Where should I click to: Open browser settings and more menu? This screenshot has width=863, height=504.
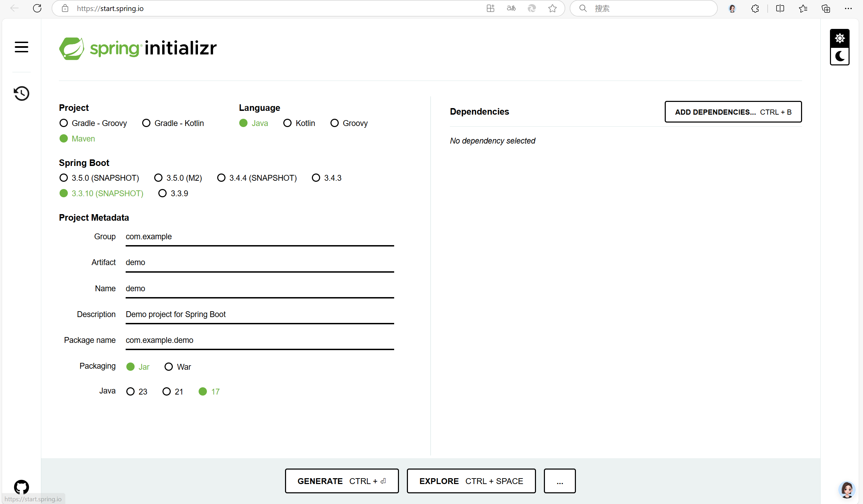(x=848, y=8)
